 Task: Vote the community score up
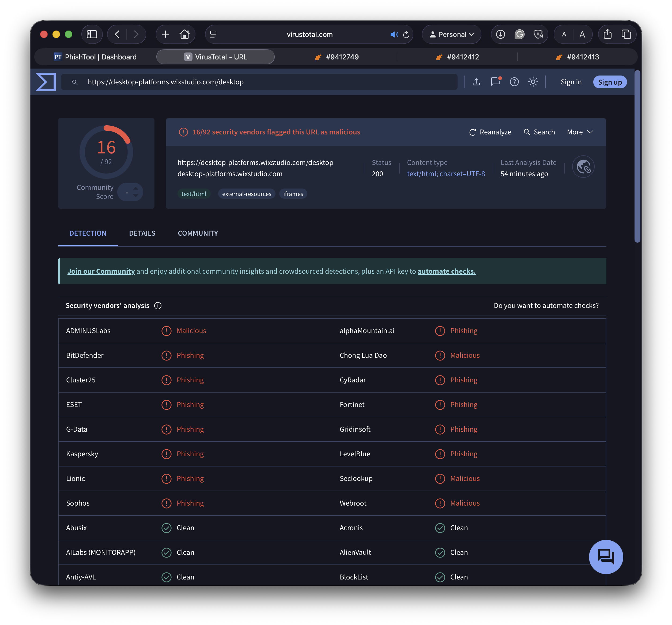tap(135, 188)
